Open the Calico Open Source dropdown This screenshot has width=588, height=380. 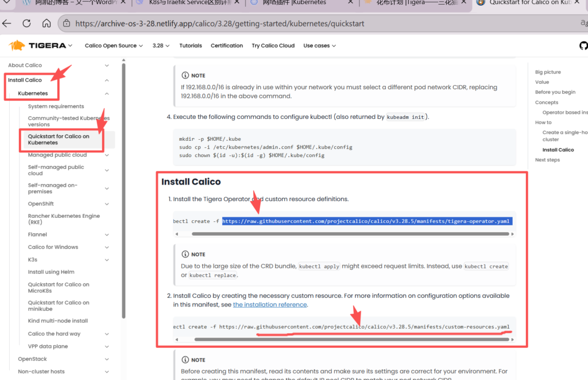click(114, 45)
